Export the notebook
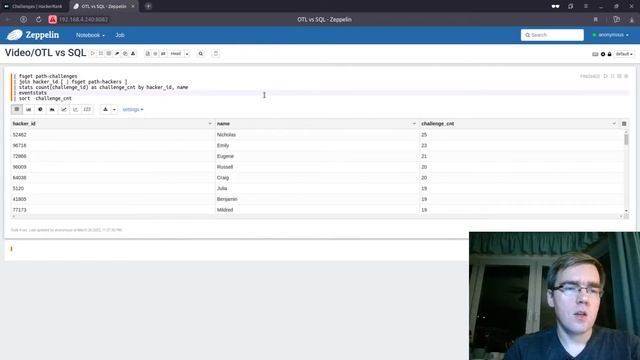640x360 pixels. point(133,53)
